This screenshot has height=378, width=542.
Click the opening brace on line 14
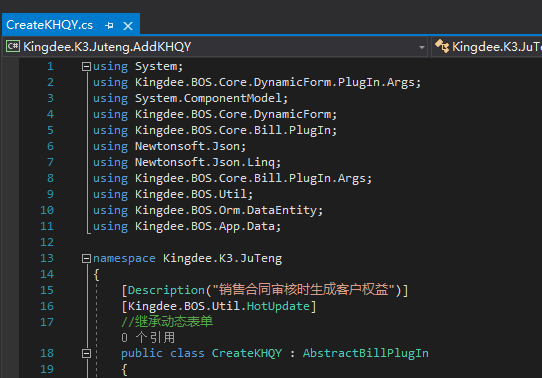click(x=96, y=275)
